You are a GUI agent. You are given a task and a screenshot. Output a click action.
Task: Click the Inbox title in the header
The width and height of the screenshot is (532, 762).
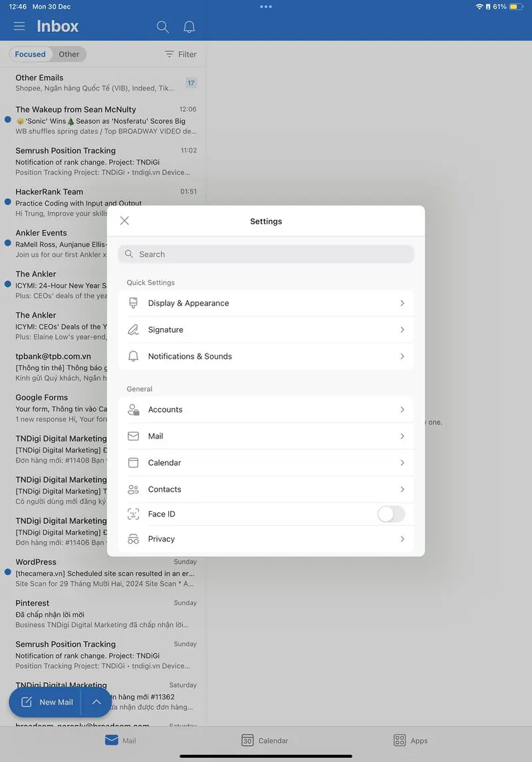(58, 26)
